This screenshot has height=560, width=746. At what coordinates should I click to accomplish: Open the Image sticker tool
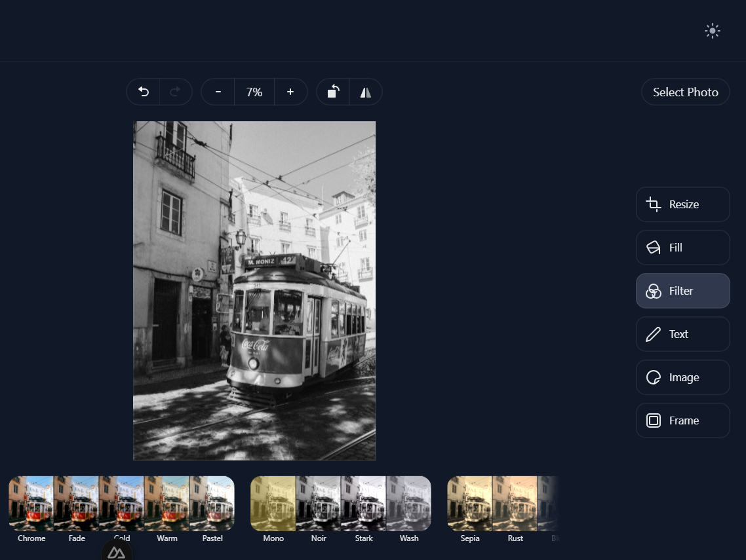coord(682,377)
